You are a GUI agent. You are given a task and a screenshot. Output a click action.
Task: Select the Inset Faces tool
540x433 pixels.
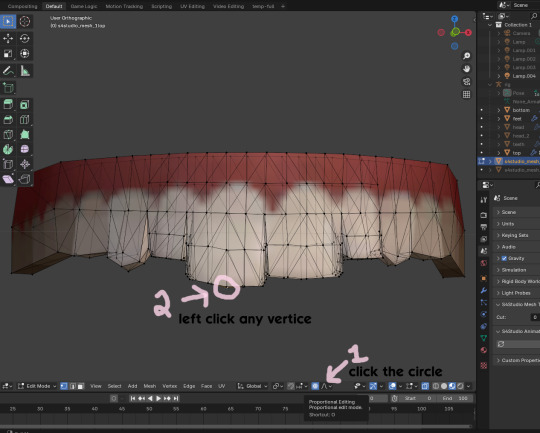click(x=24, y=104)
